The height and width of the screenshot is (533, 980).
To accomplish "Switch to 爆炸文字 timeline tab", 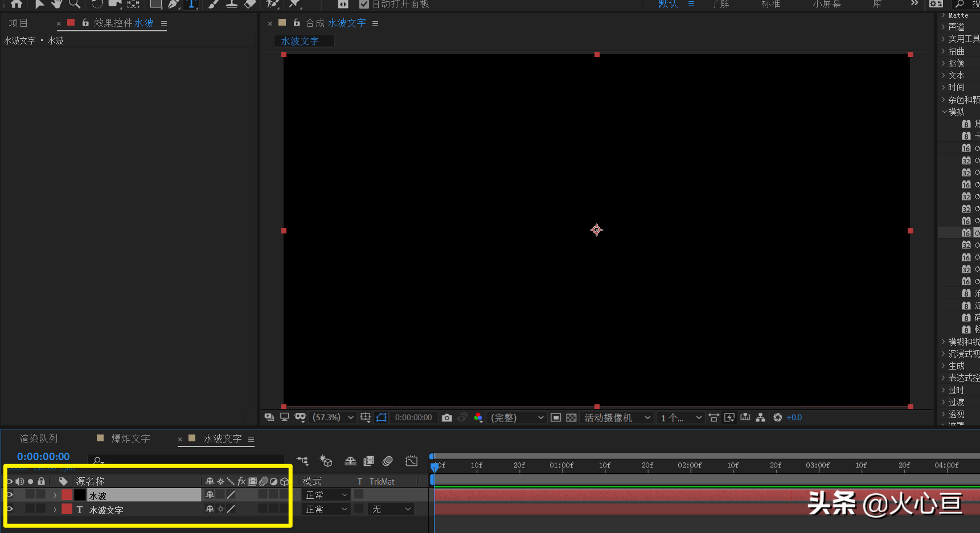I will pyautogui.click(x=130, y=438).
